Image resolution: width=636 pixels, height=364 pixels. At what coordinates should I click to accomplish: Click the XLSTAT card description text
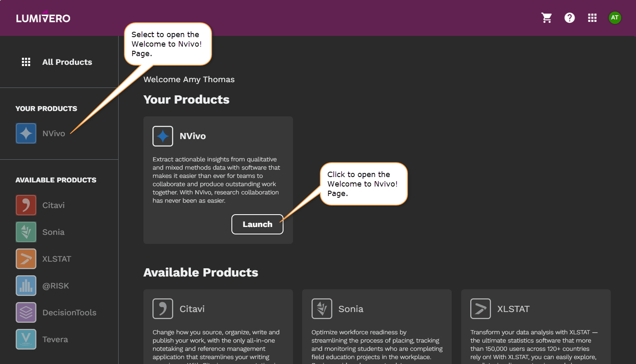(534, 346)
